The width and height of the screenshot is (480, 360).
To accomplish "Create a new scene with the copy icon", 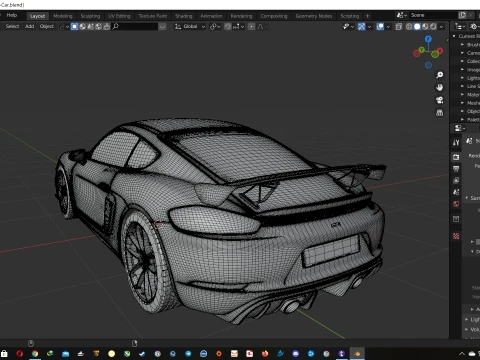I will pos(462,15).
